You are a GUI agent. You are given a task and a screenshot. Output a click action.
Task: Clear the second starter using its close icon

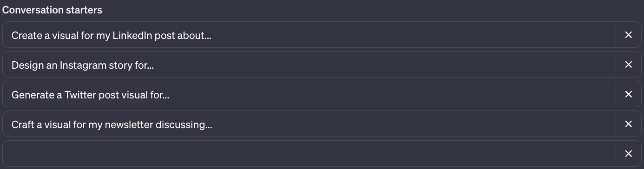point(629,65)
